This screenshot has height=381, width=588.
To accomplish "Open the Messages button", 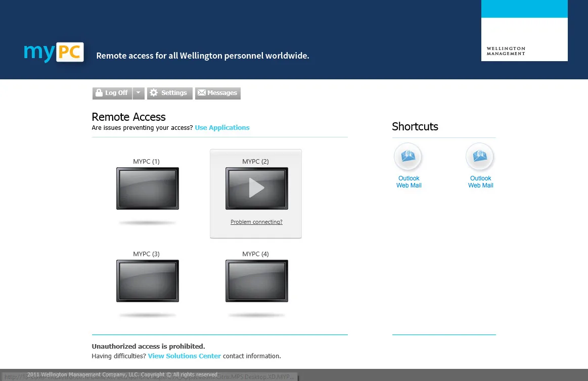I will 217,93.
